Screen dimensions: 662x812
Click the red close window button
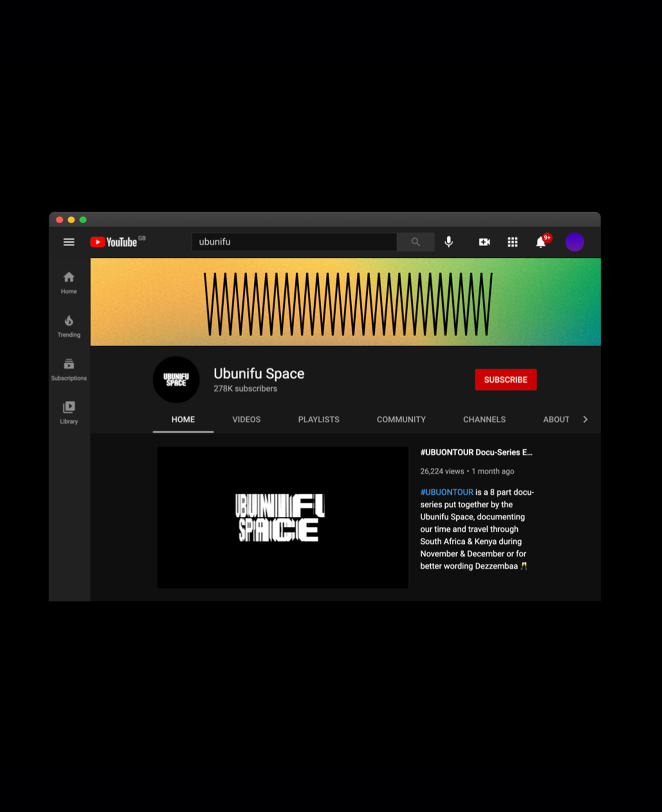coord(60,220)
